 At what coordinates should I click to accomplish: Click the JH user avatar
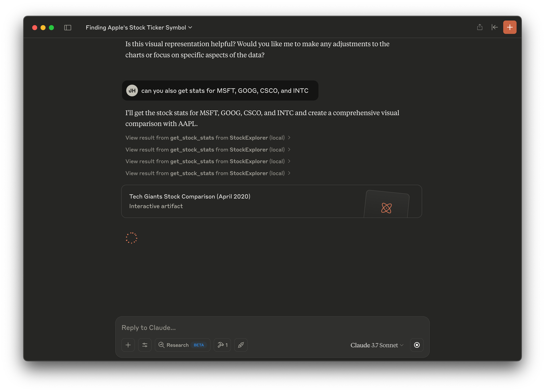tap(132, 90)
